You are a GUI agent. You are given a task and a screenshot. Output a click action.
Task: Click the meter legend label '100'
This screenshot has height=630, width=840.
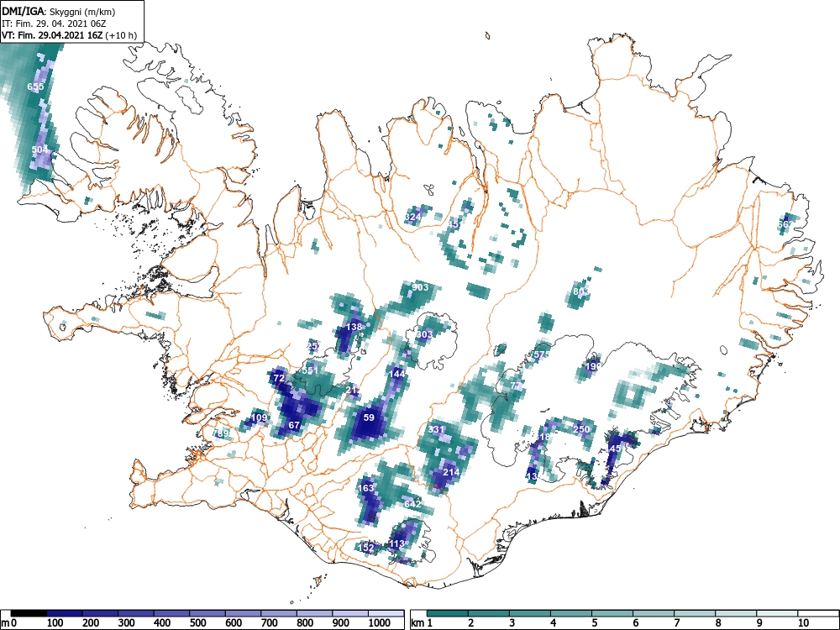pyautogui.click(x=55, y=623)
